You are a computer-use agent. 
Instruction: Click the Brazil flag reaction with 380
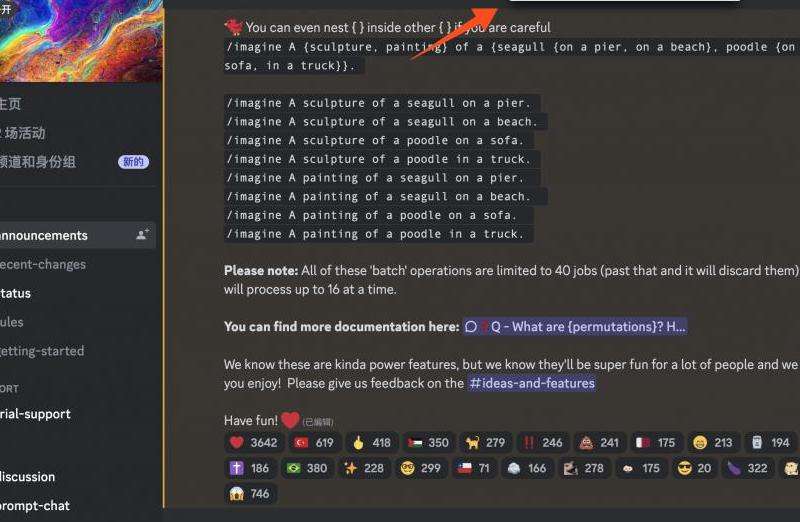307,468
